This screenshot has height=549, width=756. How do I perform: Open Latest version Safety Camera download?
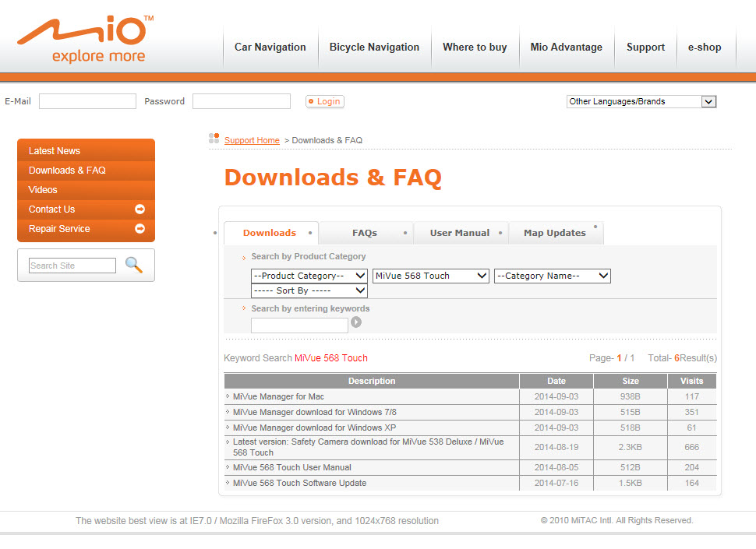(x=369, y=447)
